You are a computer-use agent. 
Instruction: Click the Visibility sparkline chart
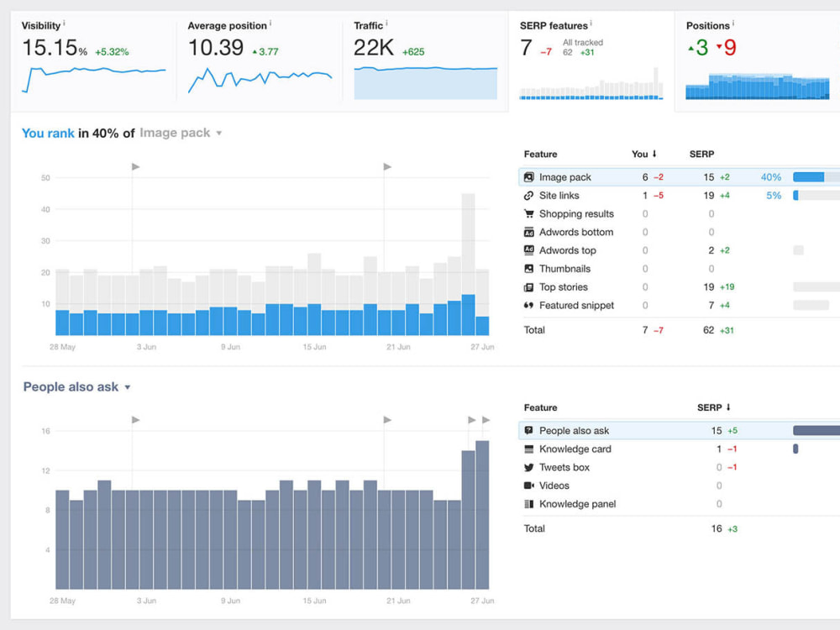point(94,79)
